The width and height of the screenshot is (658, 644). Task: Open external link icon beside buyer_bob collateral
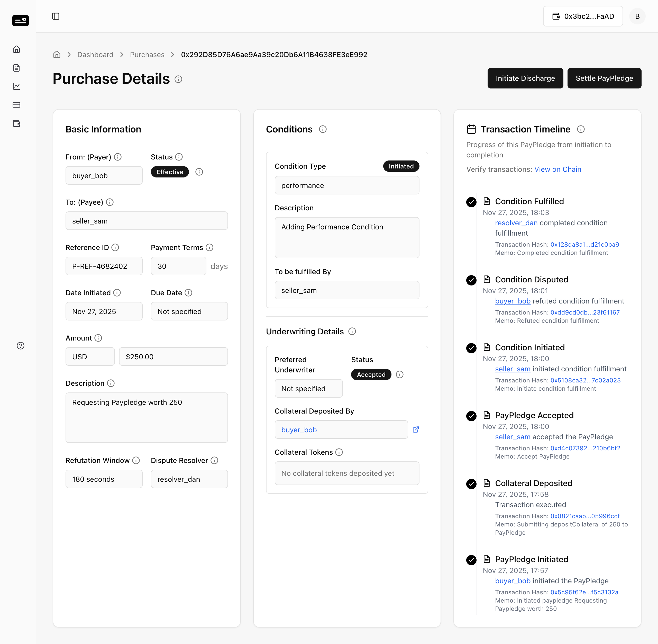(416, 430)
